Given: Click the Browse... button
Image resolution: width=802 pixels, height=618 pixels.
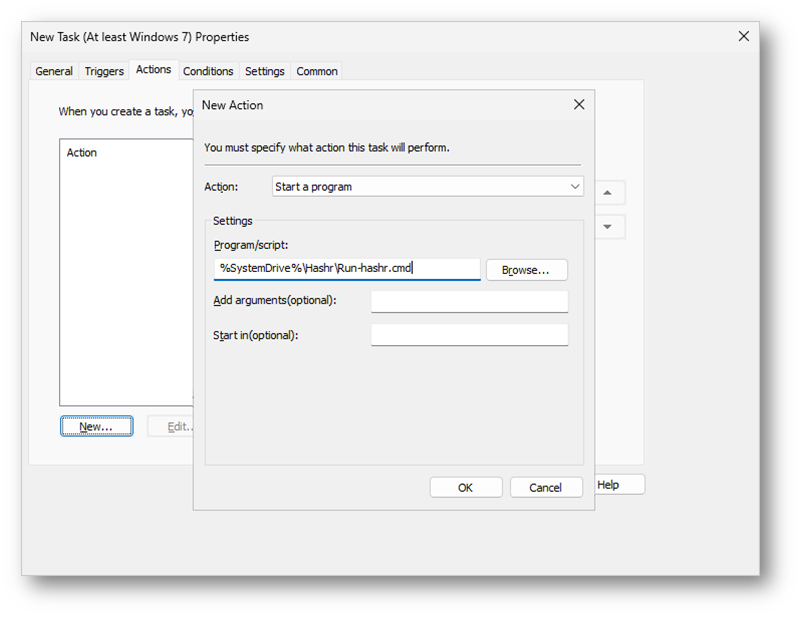Looking at the screenshot, I should pos(526,270).
